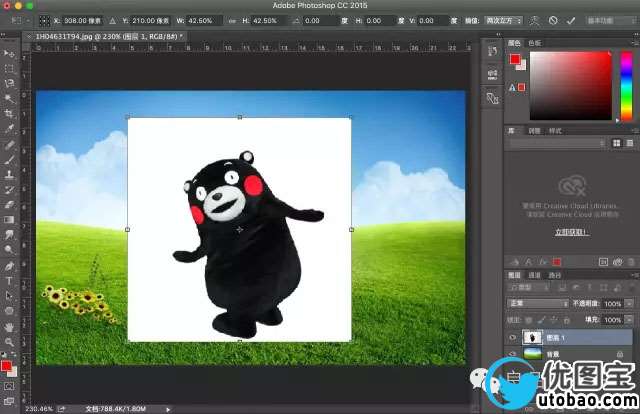This screenshot has height=414, width=640.
Task: Switch to the Color panel tab
Action: (514, 43)
